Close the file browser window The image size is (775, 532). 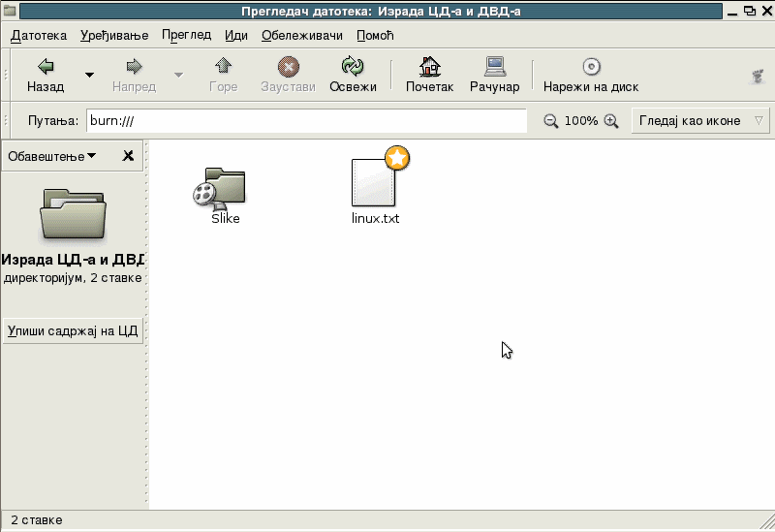click(767, 11)
